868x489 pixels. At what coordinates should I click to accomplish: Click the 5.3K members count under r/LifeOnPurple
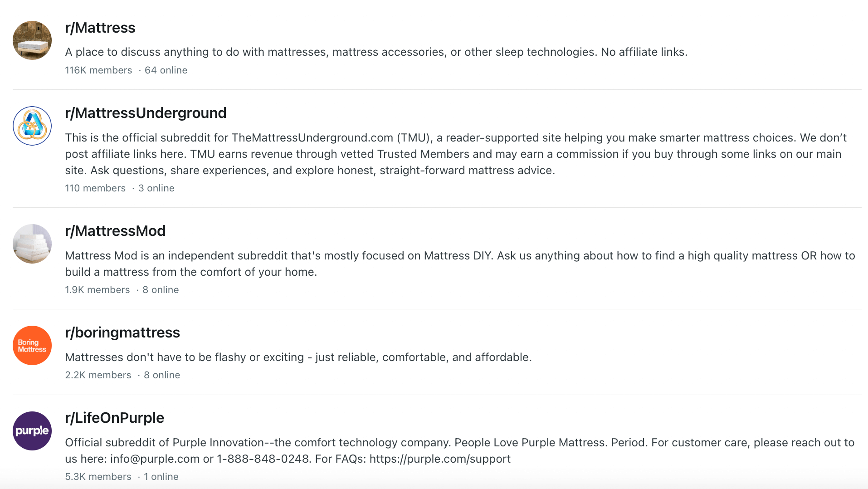[x=98, y=476]
